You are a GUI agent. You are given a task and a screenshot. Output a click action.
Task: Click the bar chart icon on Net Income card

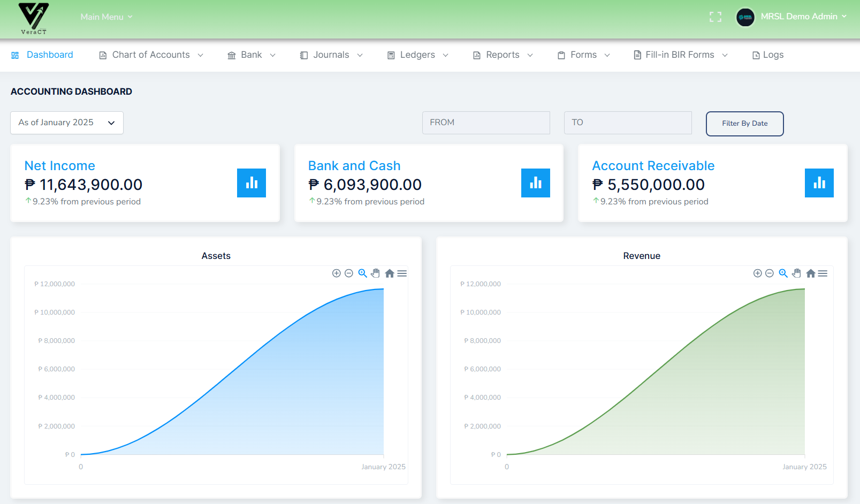[252, 183]
